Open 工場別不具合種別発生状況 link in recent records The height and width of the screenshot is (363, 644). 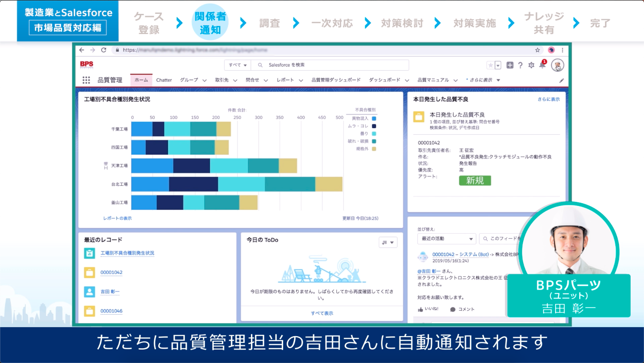[127, 253]
